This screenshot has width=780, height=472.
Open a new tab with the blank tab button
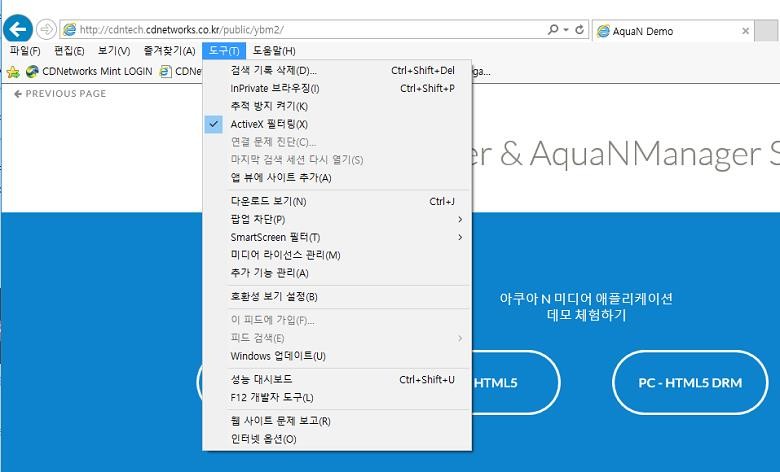tap(767, 31)
